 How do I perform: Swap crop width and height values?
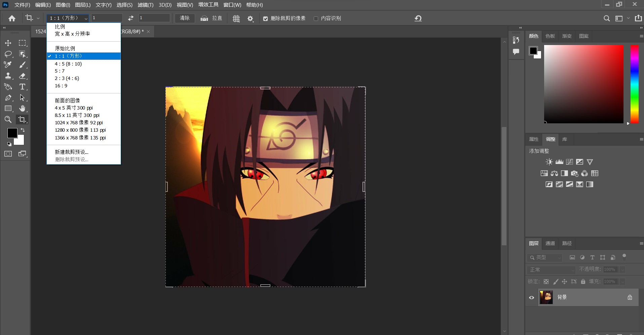click(131, 18)
